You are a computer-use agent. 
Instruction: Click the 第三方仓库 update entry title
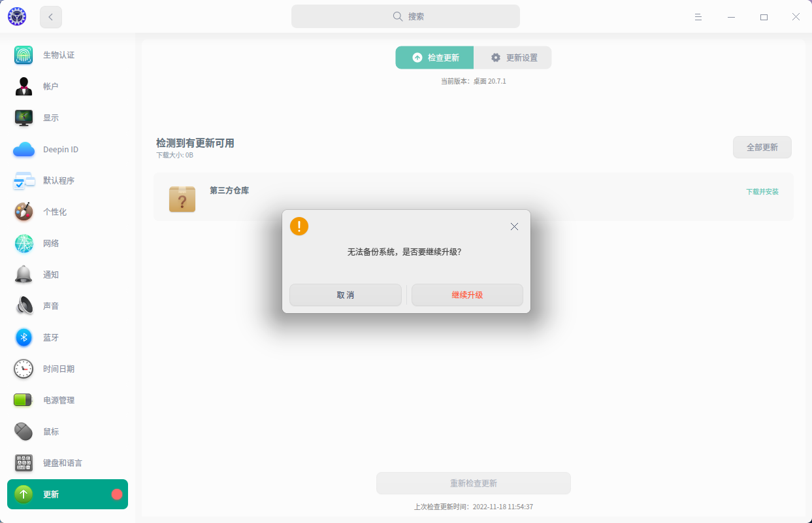pos(229,190)
